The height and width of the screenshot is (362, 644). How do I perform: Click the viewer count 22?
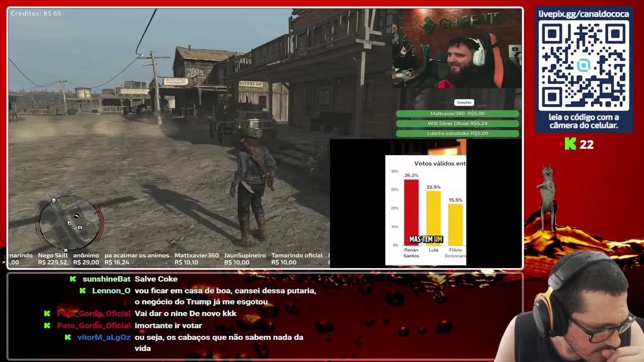click(x=587, y=145)
